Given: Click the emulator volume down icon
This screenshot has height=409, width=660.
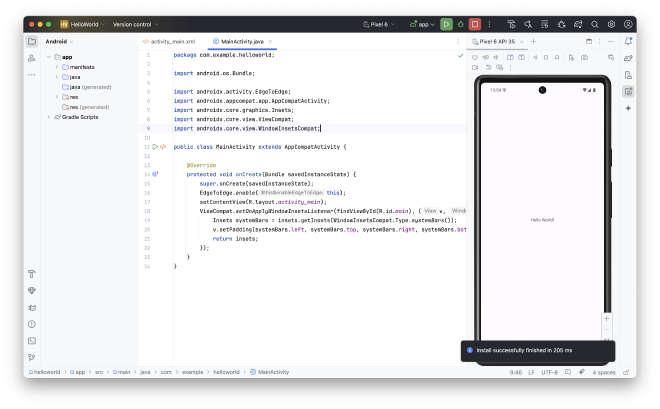Looking at the screenshot, I should tap(496, 57).
